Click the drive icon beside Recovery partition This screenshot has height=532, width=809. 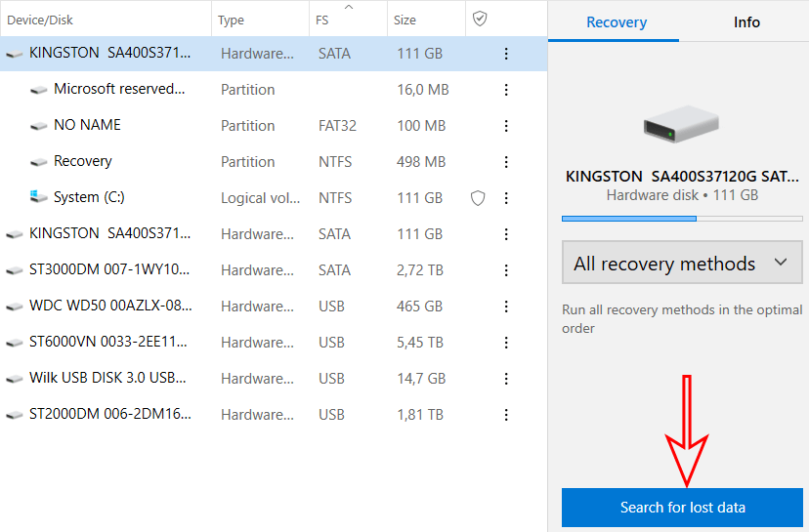point(39,162)
